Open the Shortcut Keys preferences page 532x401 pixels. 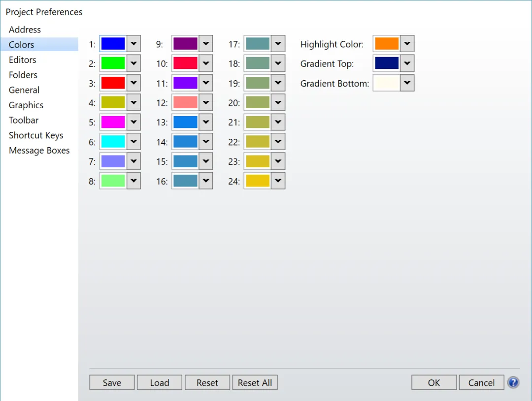click(x=36, y=135)
